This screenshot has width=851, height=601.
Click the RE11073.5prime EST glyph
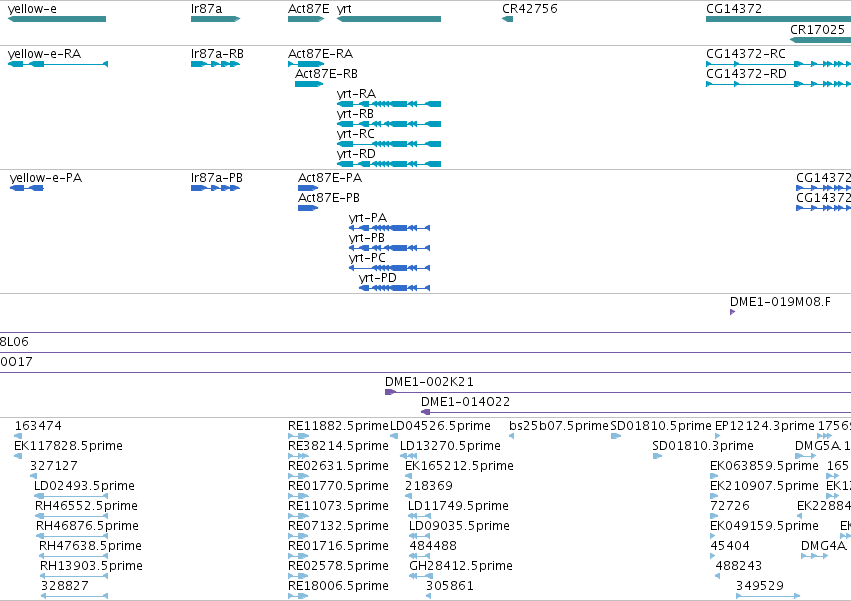pyautogui.click(x=299, y=516)
